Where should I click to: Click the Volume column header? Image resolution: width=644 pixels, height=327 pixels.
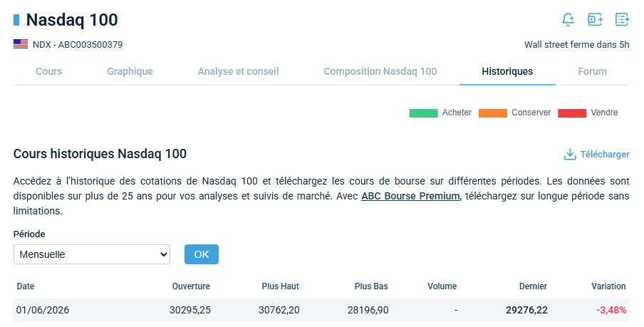(x=442, y=286)
